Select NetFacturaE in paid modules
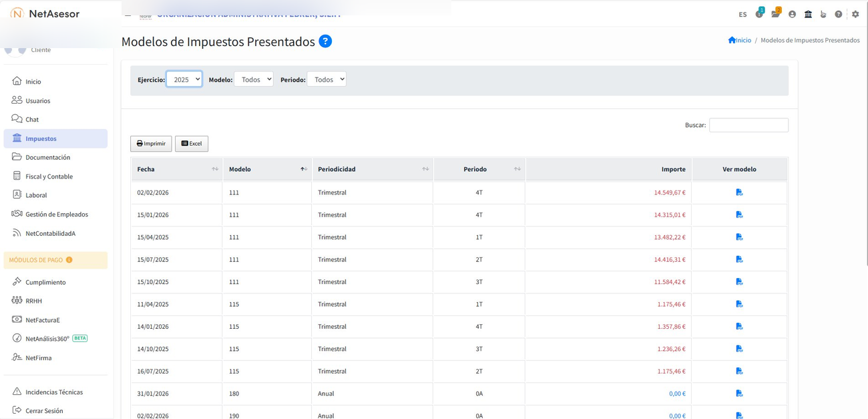 (43, 320)
